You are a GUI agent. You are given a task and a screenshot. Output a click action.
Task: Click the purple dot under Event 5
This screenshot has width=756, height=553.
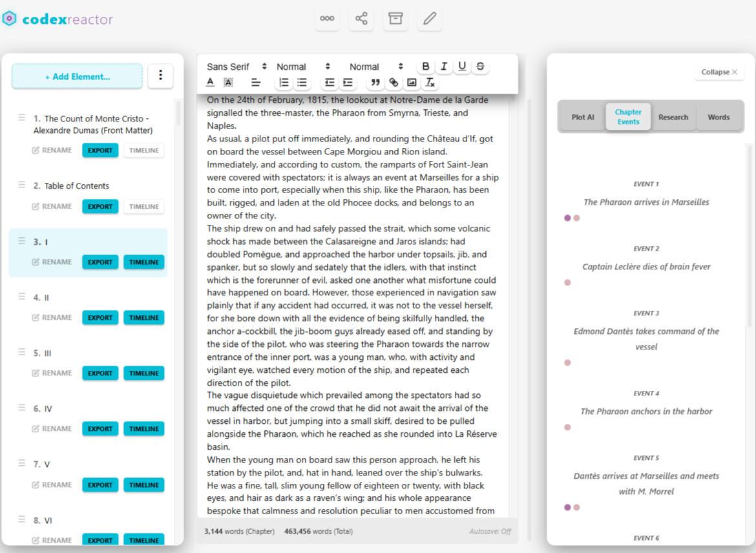click(567, 507)
